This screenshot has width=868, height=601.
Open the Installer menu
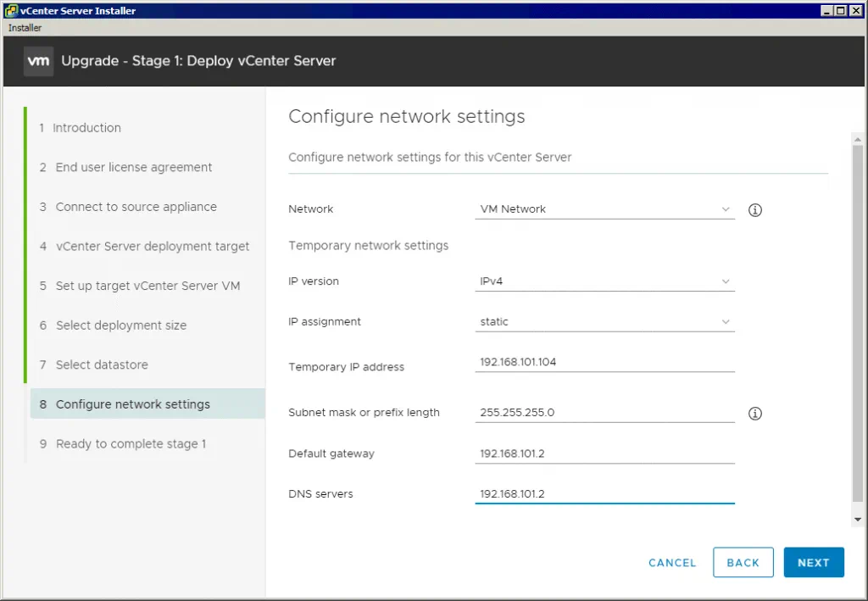point(24,27)
